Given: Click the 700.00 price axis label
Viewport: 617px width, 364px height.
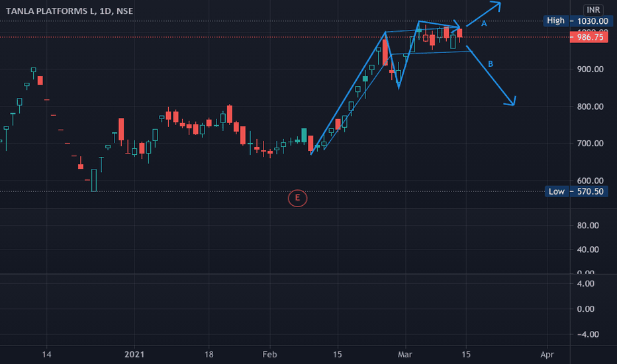Looking at the screenshot, I should tap(590, 144).
